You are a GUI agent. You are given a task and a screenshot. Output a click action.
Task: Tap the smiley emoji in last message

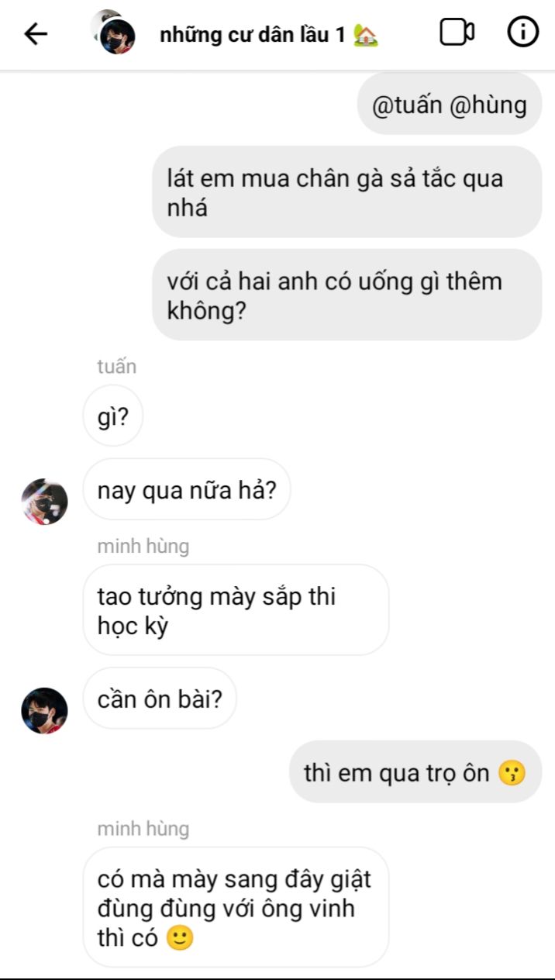(180, 938)
